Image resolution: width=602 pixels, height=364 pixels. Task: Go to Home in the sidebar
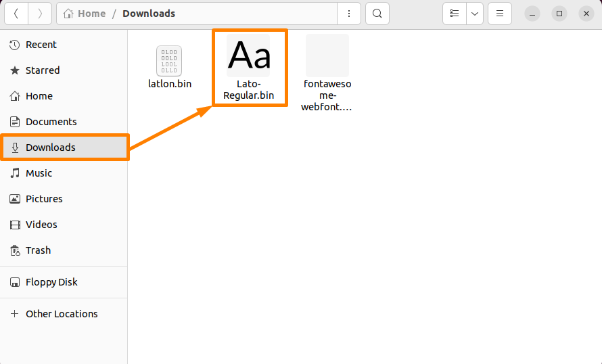[x=64, y=96]
